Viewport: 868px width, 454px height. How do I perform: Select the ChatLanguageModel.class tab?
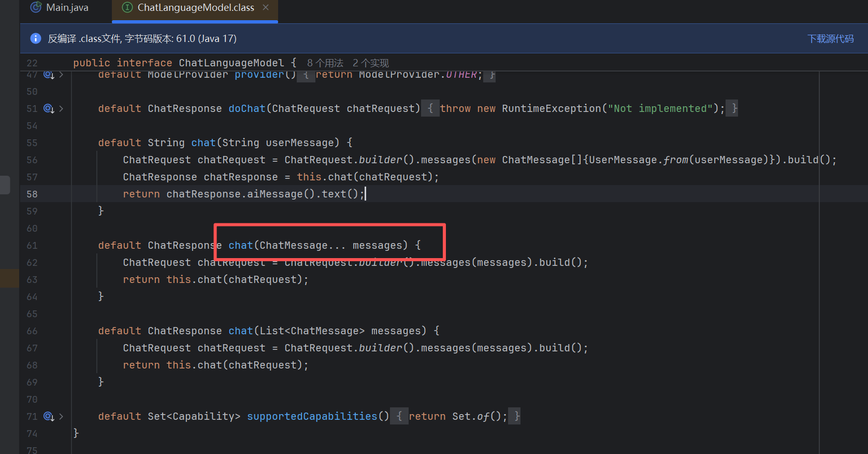[x=195, y=8]
